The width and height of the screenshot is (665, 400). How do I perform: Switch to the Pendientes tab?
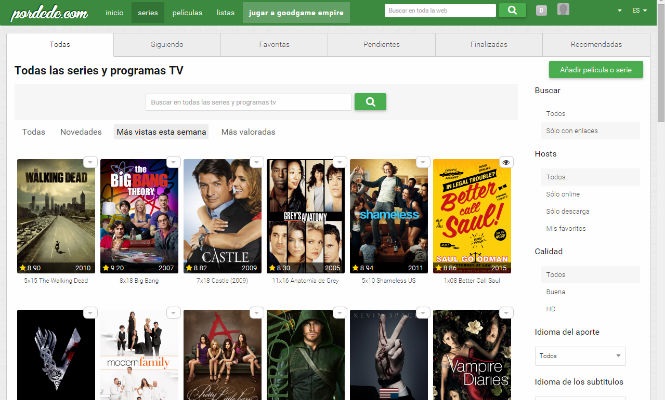[381, 45]
